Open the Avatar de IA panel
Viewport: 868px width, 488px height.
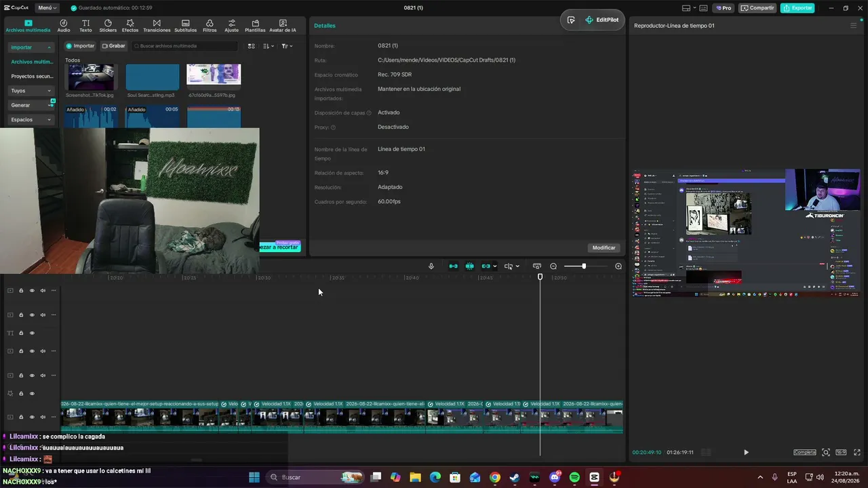click(x=283, y=26)
